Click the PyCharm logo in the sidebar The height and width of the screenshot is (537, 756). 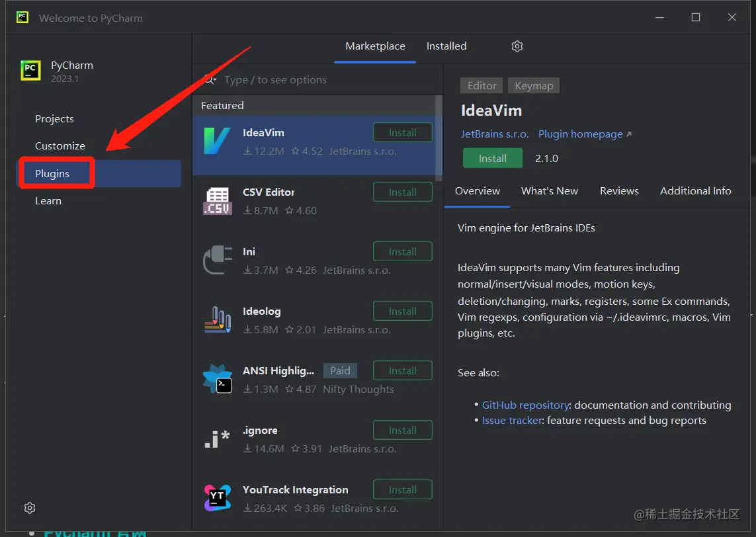30,70
